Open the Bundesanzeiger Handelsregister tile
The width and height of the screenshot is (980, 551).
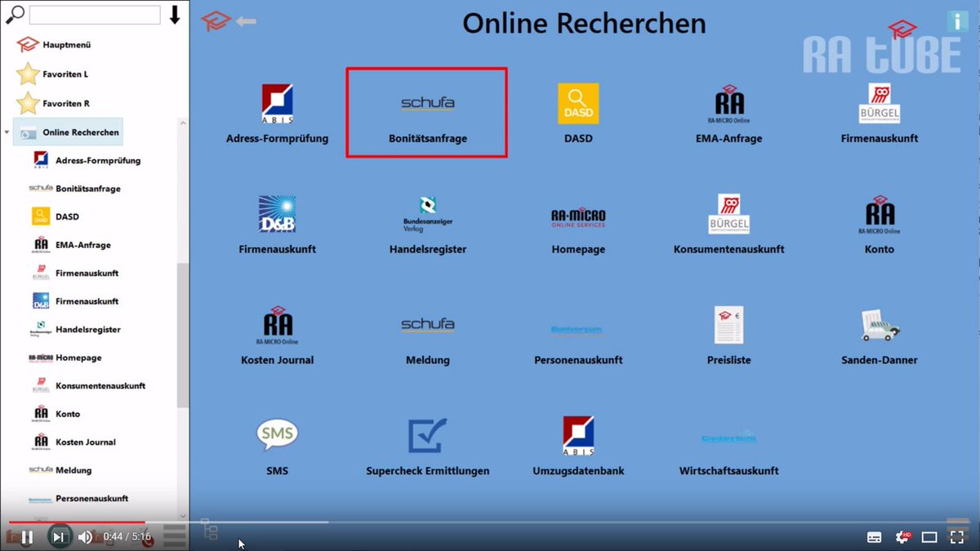point(427,224)
